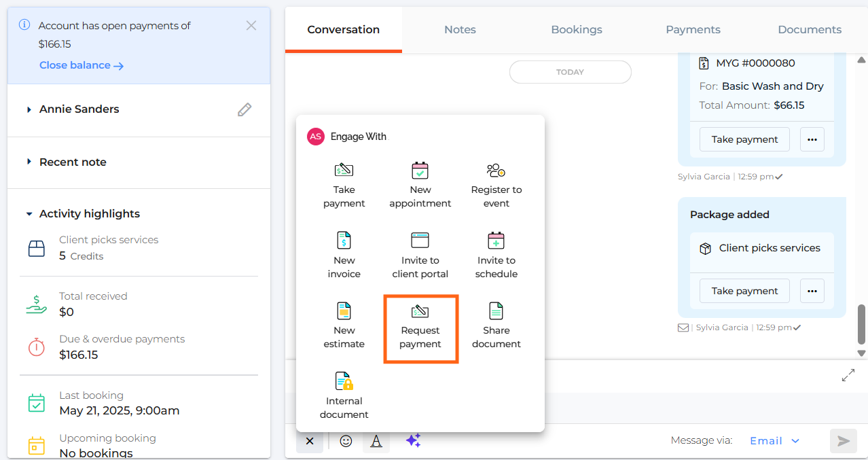The width and height of the screenshot is (868, 460).
Task: Click the Close balance link
Action: click(82, 65)
